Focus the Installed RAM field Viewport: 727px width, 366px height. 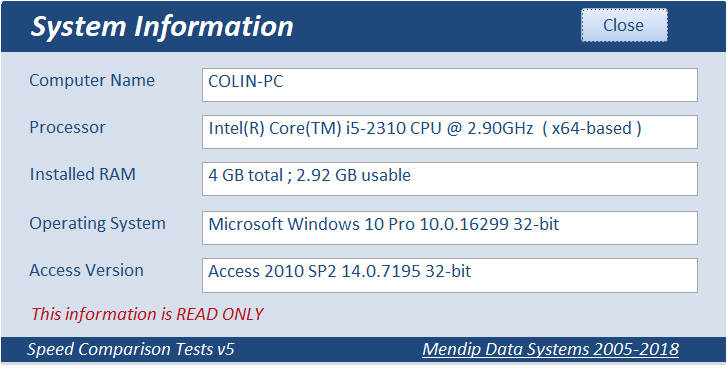450,179
